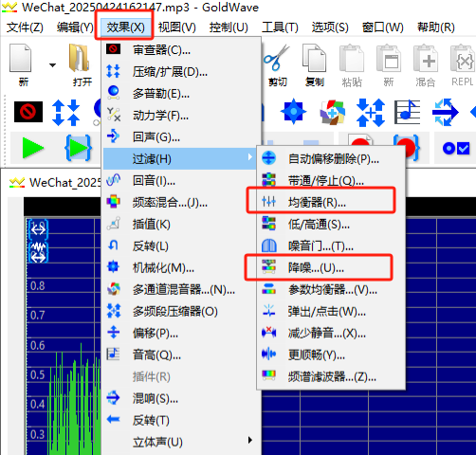
Task: Select 压缩/扩展(D)... menu entry
Action: pos(181,72)
